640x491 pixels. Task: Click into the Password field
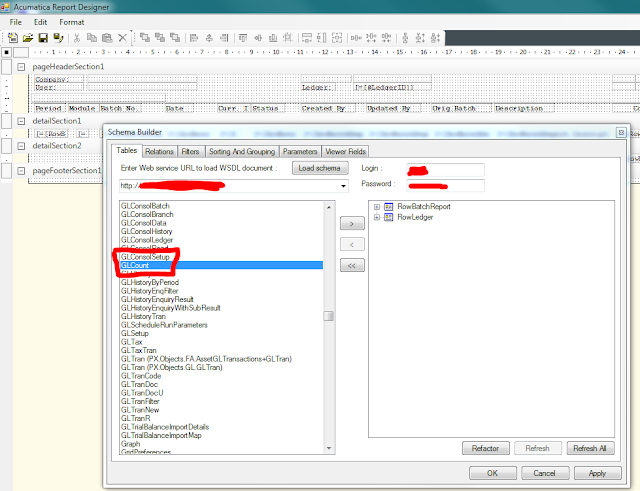[446, 185]
